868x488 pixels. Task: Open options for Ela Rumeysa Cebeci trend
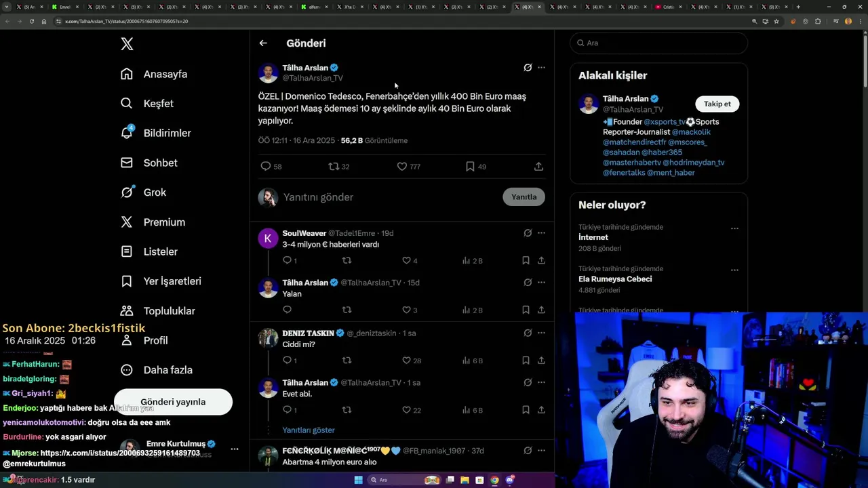click(734, 270)
